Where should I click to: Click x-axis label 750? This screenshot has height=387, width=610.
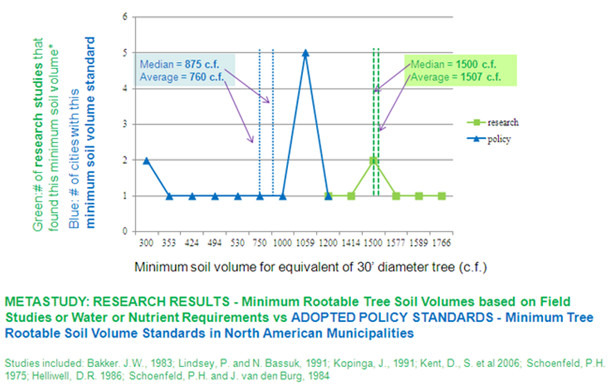[260, 243]
